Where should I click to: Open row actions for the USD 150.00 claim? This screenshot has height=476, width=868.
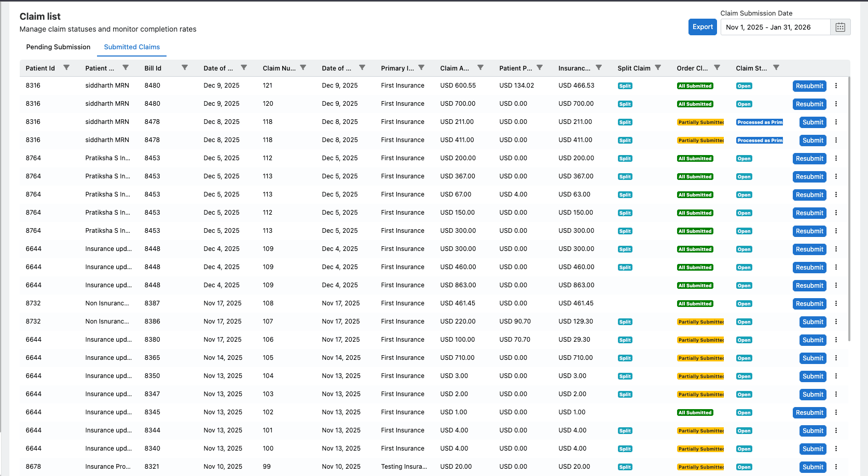836,213
